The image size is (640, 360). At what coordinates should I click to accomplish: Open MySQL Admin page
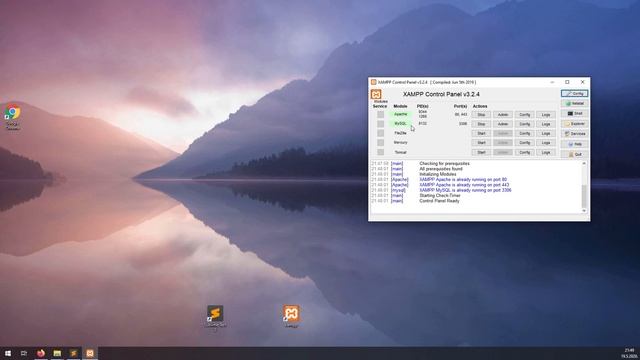tap(503, 124)
